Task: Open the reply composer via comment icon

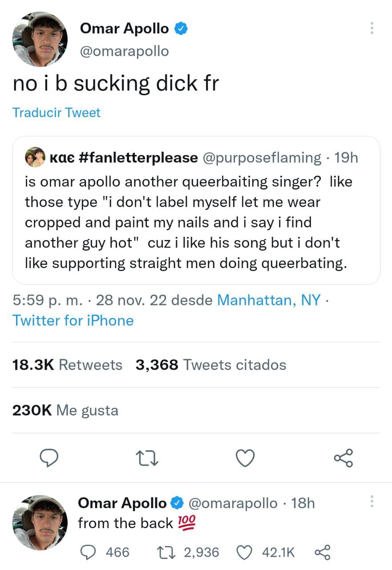Action: click(49, 458)
